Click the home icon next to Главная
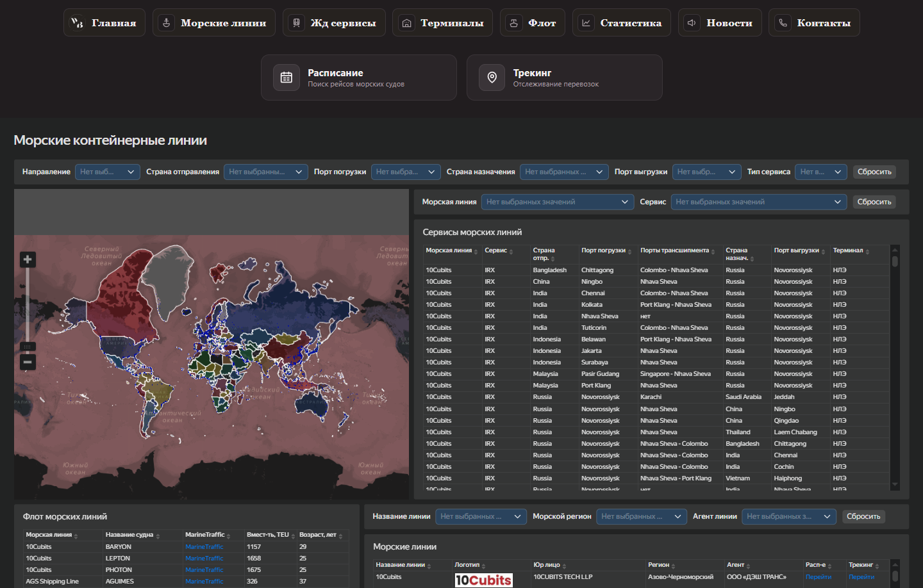This screenshot has height=588, width=923. click(77, 23)
